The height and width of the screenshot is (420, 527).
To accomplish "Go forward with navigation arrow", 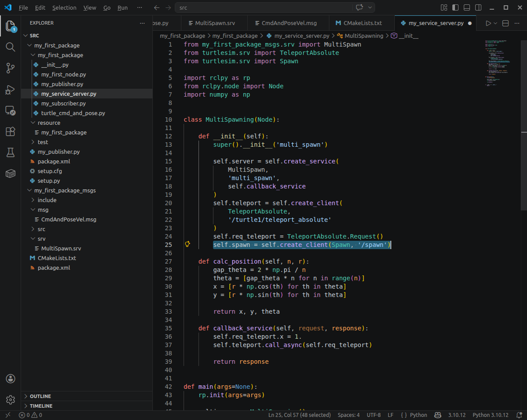I will [x=169, y=7].
